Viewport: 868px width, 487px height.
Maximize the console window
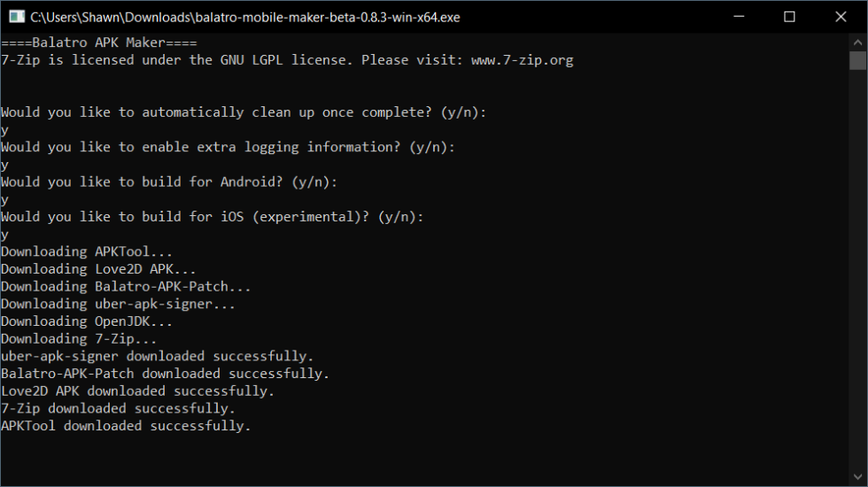pyautogui.click(x=789, y=17)
